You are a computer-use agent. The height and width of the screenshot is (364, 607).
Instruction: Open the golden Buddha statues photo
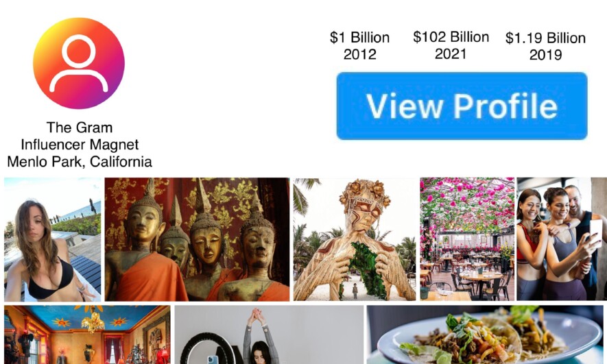click(197, 239)
